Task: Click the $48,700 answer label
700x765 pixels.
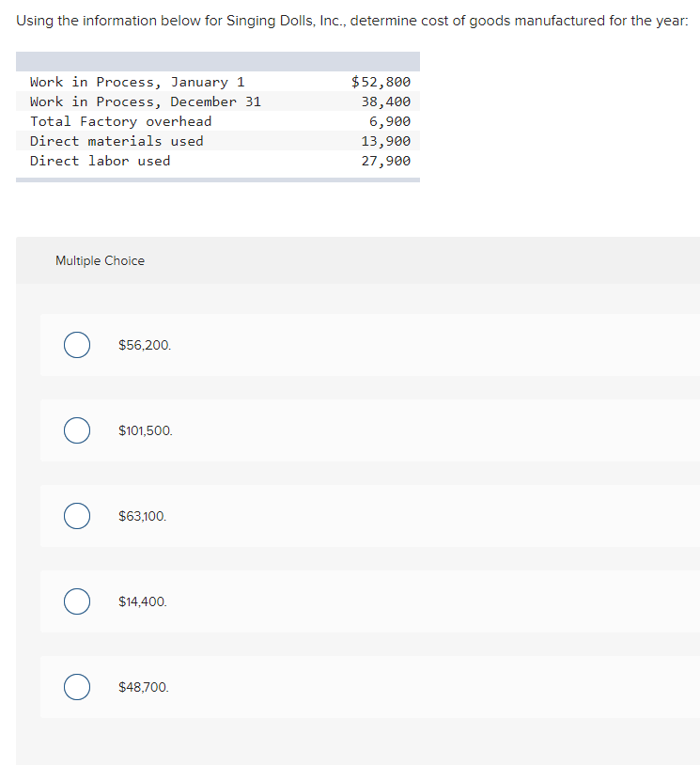Action: 143,687
